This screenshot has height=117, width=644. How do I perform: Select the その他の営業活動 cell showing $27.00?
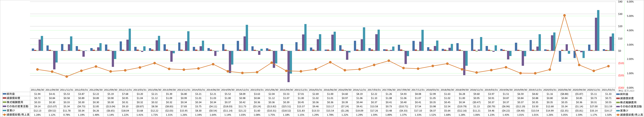[x=594, y=106]
